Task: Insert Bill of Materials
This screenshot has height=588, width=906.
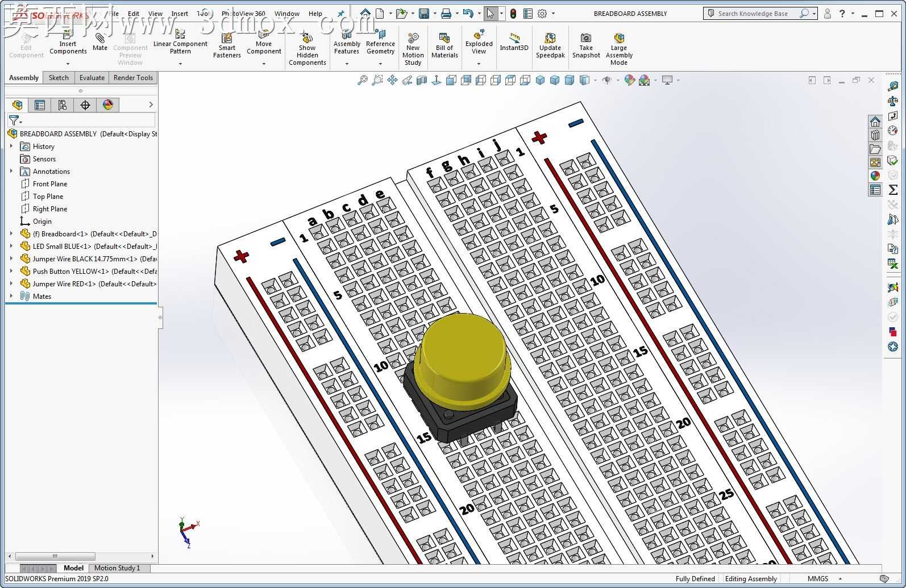Action: tap(444, 45)
